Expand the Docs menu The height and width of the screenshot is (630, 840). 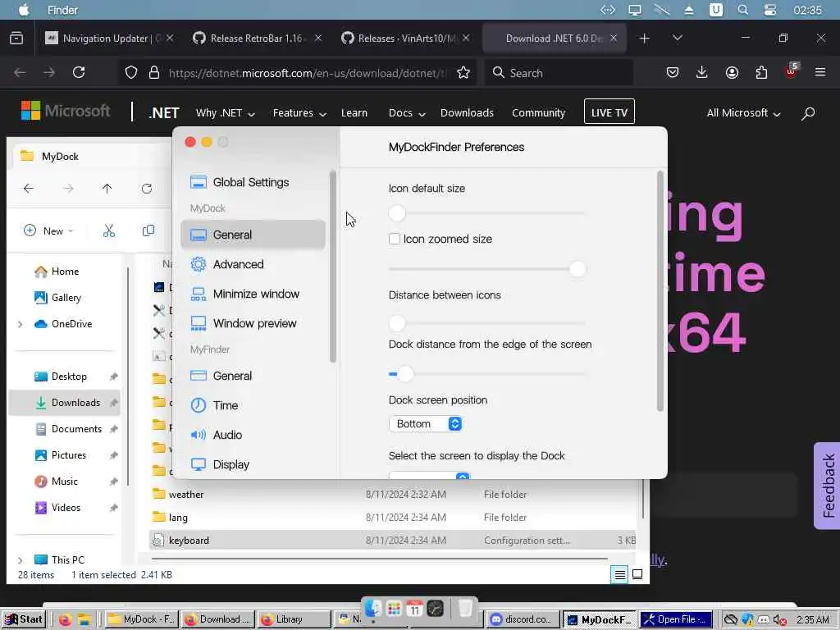coord(407,113)
